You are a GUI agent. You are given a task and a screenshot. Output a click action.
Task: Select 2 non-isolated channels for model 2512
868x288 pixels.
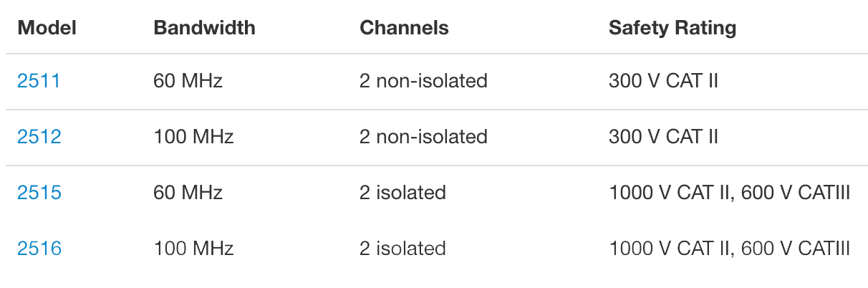click(x=423, y=137)
